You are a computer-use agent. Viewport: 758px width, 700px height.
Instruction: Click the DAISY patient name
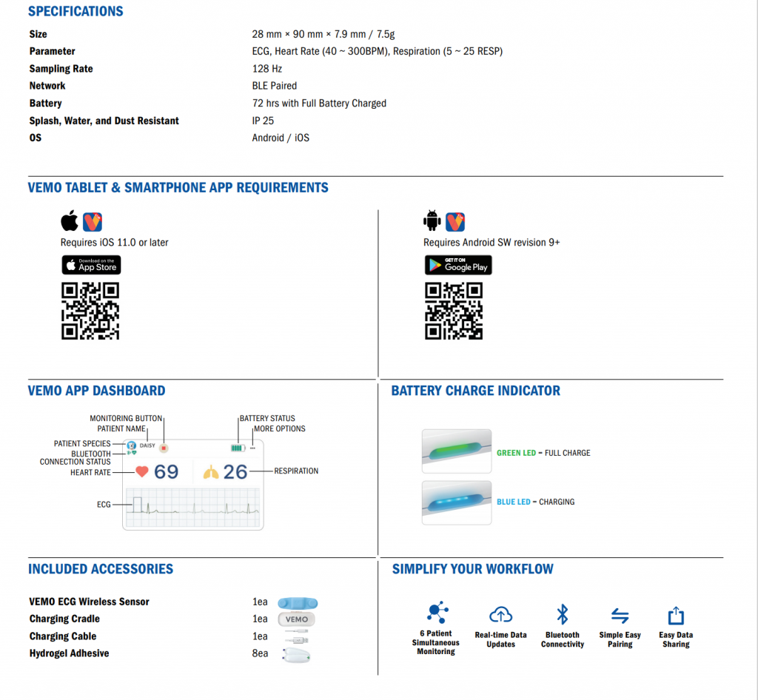(147, 445)
